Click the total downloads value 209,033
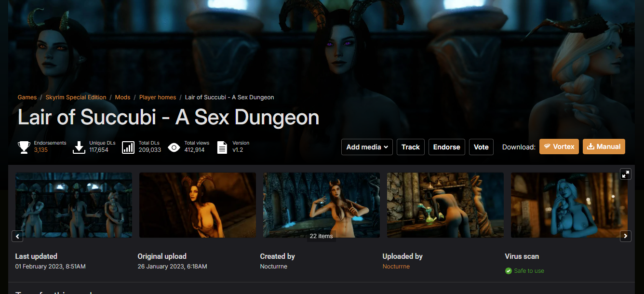This screenshot has height=294, width=644. pyautogui.click(x=150, y=150)
